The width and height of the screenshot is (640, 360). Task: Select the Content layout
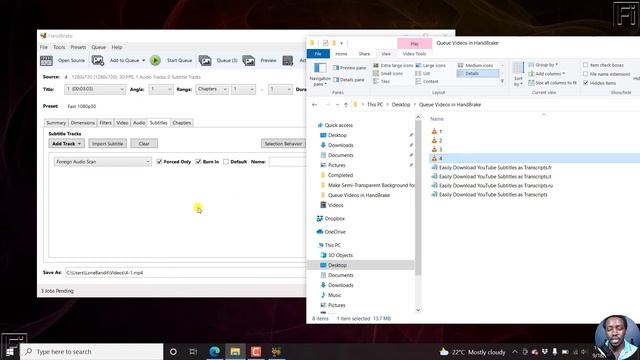(427, 82)
